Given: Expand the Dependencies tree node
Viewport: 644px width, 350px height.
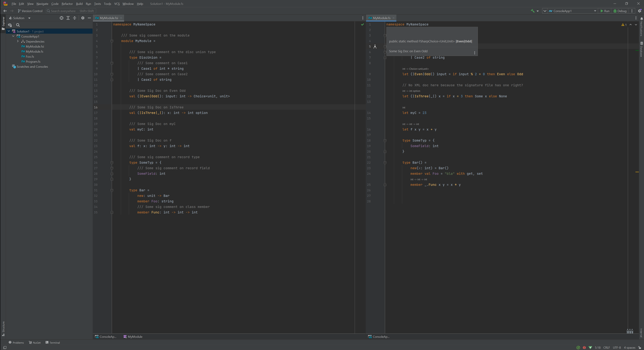Looking at the screenshot, I should point(18,42).
